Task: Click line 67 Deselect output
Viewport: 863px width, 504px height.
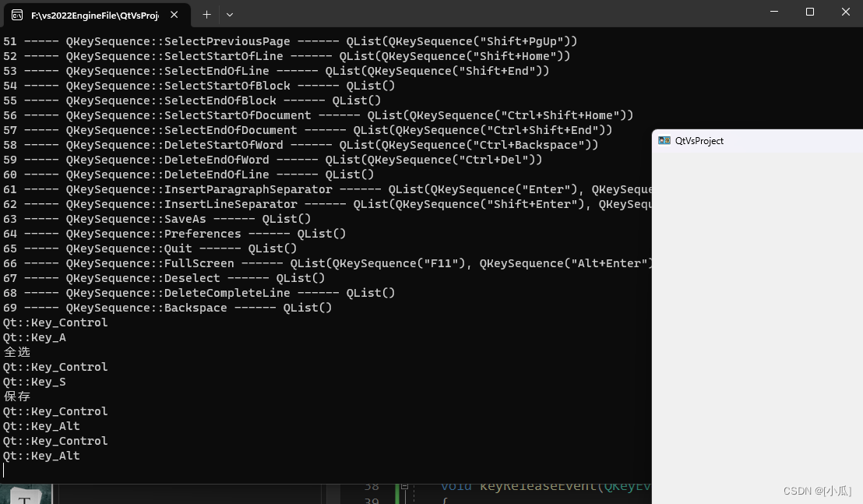Action: coord(164,279)
